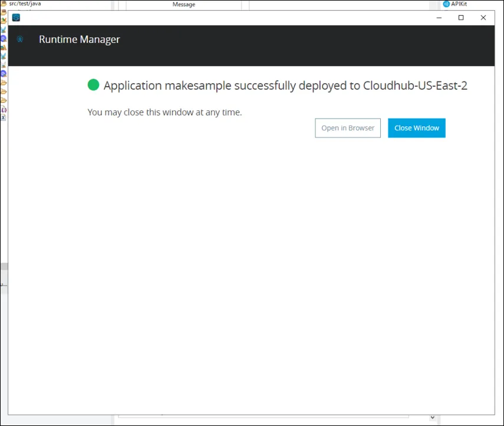Click the Runtime Manager header icon
The image size is (504, 426).
(x=20, y=40)
